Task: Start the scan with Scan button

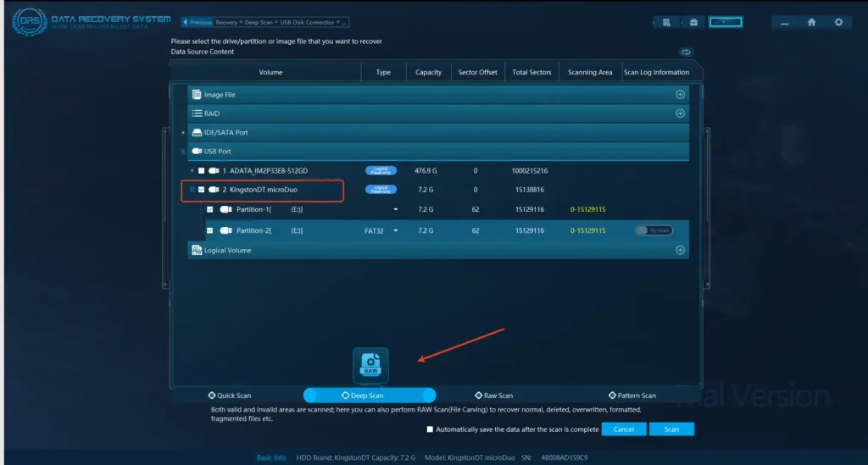Action: click(671, 429)
